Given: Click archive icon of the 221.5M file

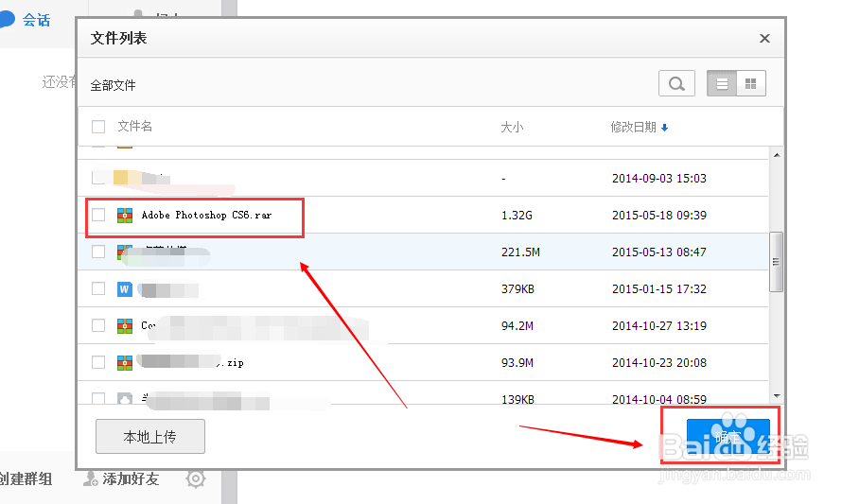Looking at the screenshot, I should [x=123, y=252].
